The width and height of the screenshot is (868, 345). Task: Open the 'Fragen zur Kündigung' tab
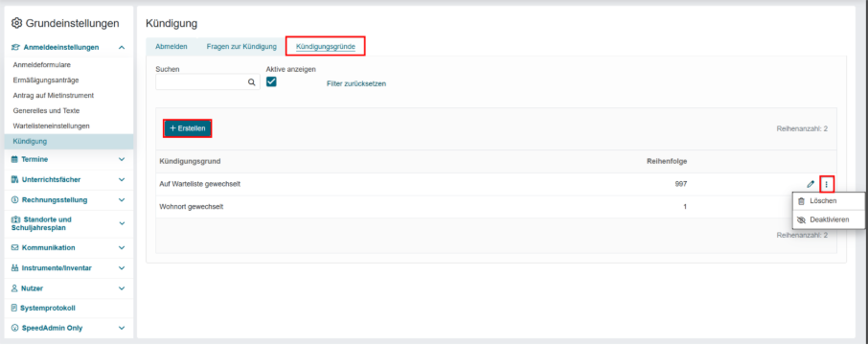(x=241, y=47)
